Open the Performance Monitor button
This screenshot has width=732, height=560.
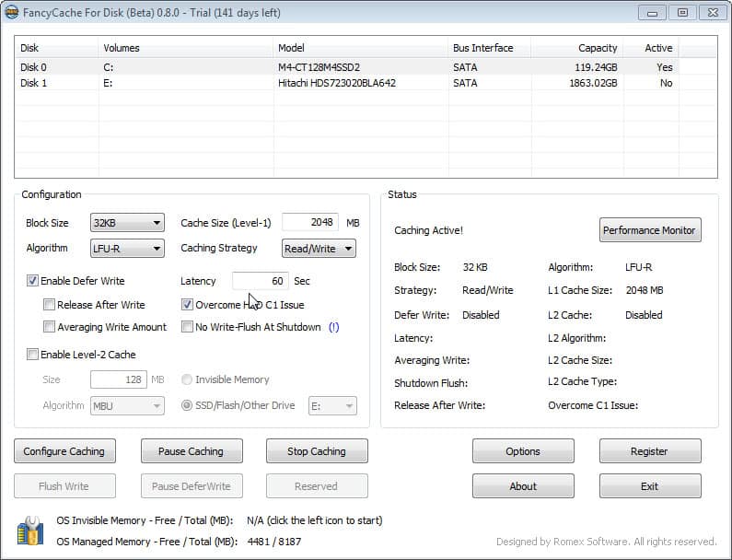[x=650, y=229]
